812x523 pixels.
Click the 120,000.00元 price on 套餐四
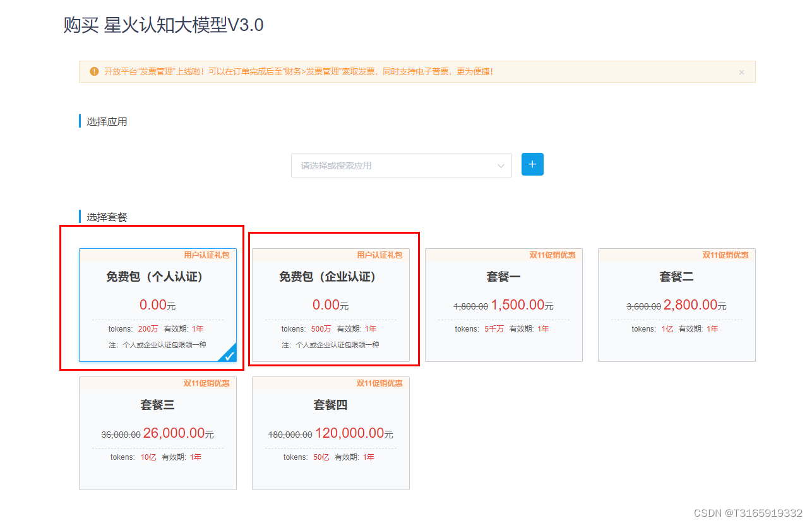pos(354,433)
